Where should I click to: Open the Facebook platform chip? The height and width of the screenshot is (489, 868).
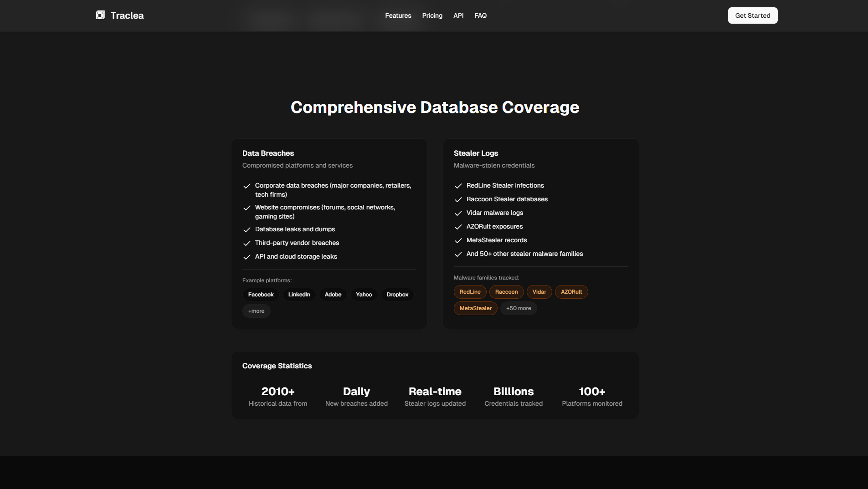tap(261, 295)
